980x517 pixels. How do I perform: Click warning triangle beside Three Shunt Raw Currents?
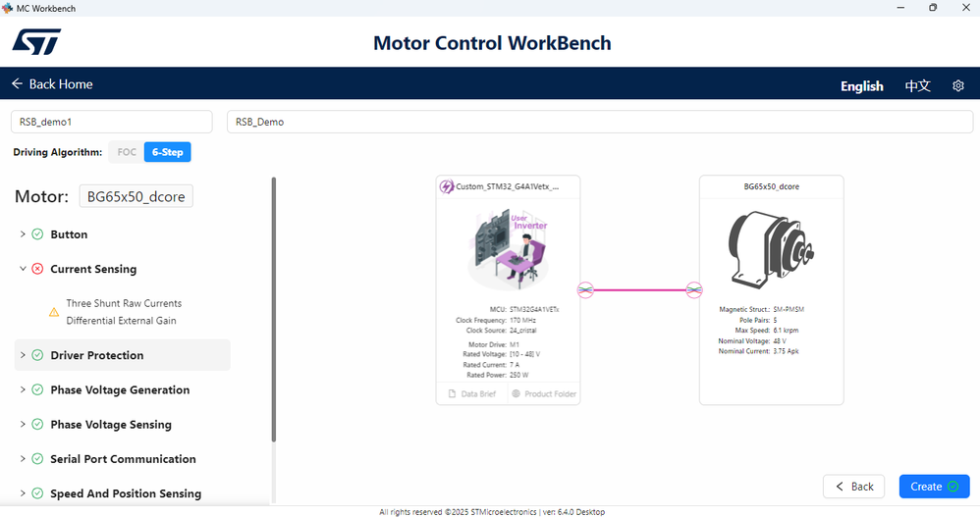click(54, 312)
